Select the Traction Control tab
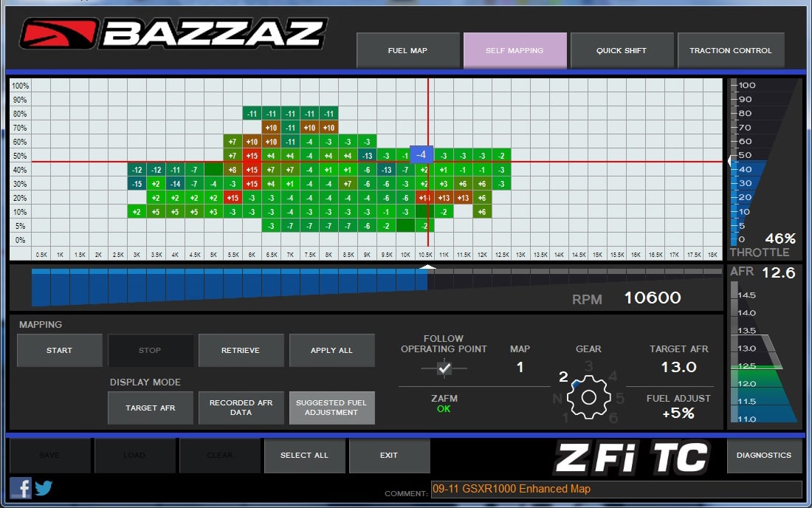 pos(731,50)
